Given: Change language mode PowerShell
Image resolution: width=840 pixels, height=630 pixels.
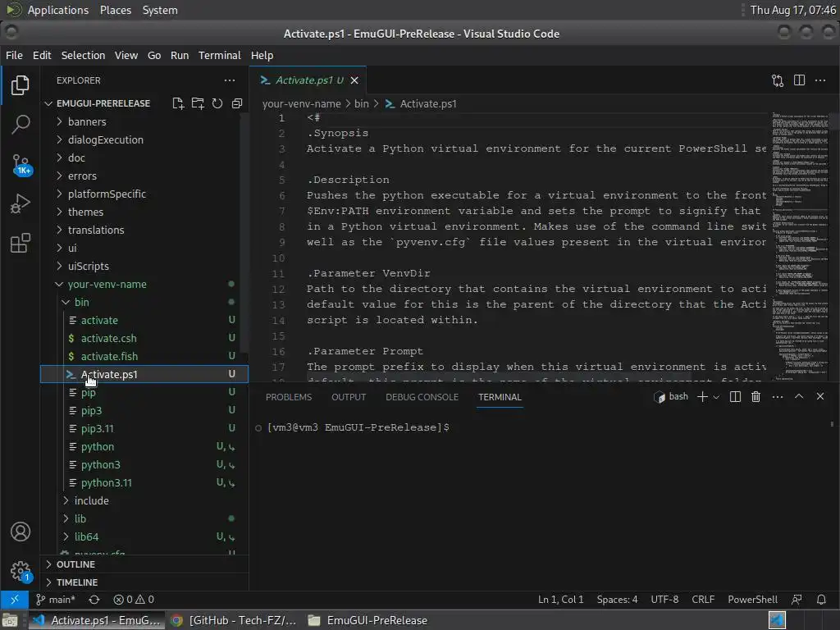Looking at the screenshot, I should (x=752, y=600).
